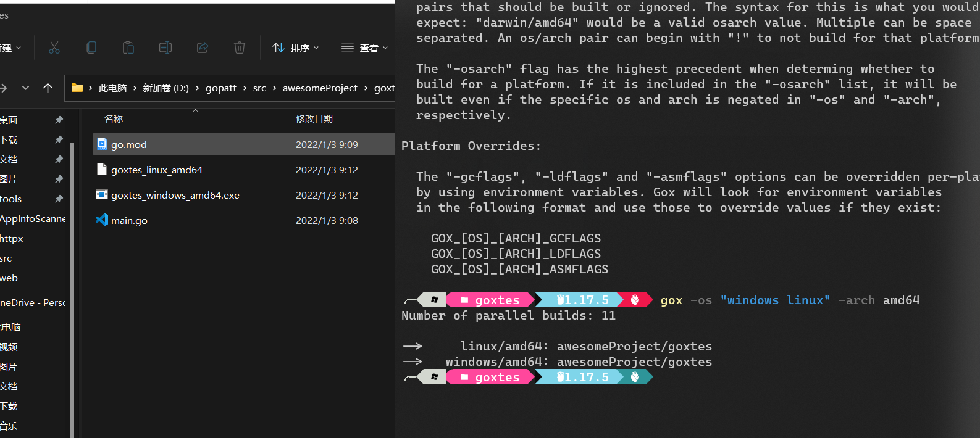The width and height of the screenshot is (980, 438).
Task: Select goxtes_windows_amd64.exe file
Action: click(x=243, y=195)
